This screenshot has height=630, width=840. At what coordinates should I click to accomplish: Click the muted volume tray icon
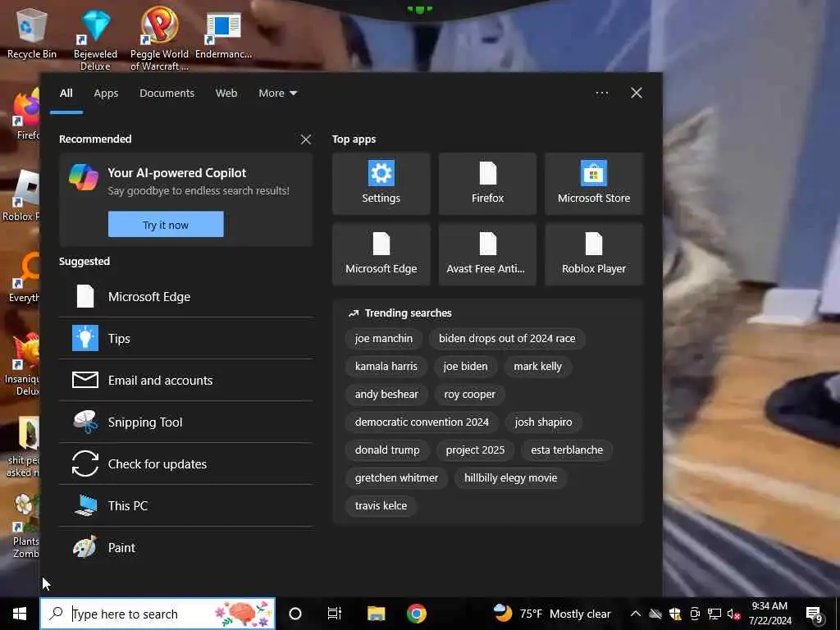(733, 614)
